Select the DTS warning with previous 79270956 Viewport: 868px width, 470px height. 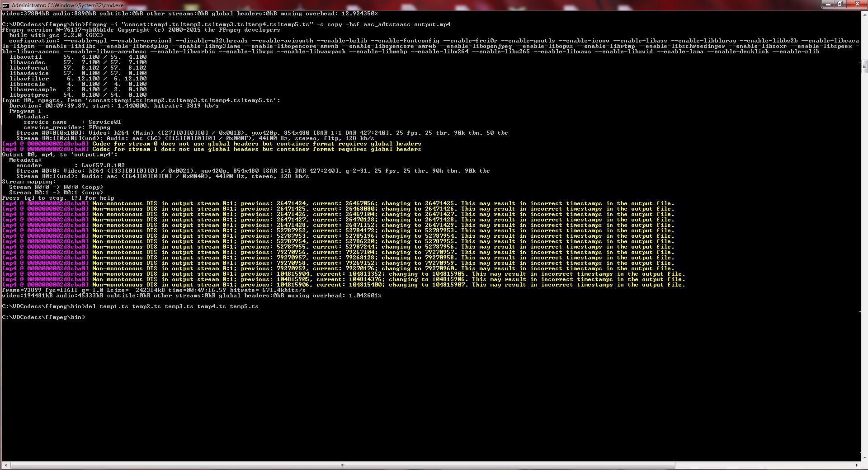[x=338, y=252]
